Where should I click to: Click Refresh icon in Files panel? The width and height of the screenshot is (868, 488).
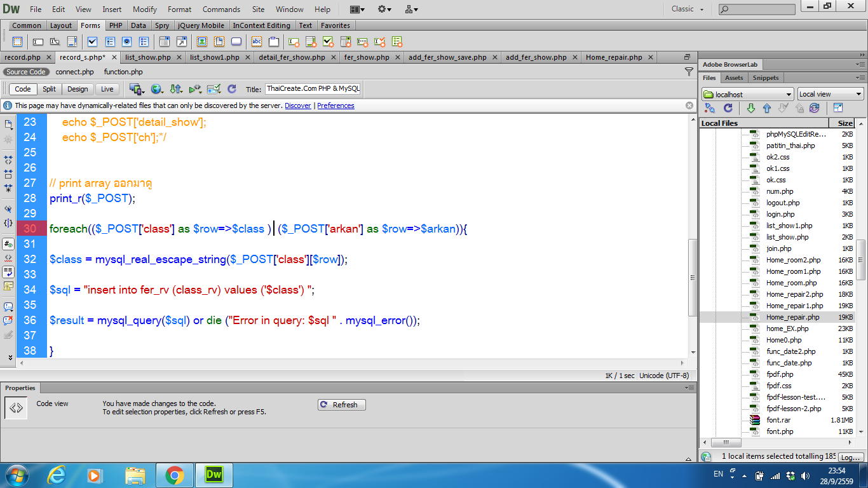pyautogui.click(x=728, y=108)
